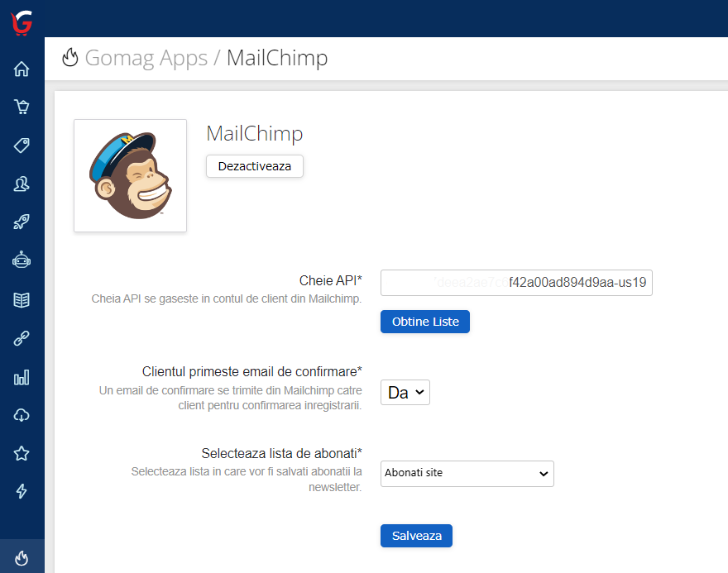
Task: Open the customers icon in the sidebar
Action: [x=22, y=184]
